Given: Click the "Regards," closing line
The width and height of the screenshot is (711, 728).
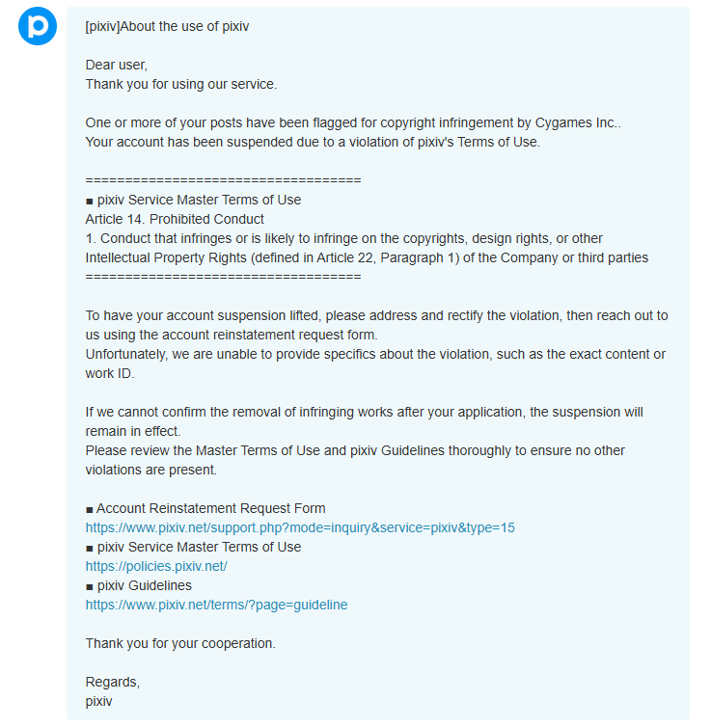Looking at the screenshot, I should tap(112, 682).
